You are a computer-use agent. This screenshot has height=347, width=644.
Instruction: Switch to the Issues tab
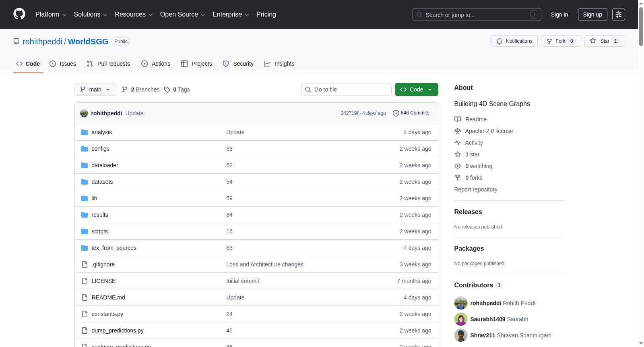pyautogui.click(x=63, y=64)
